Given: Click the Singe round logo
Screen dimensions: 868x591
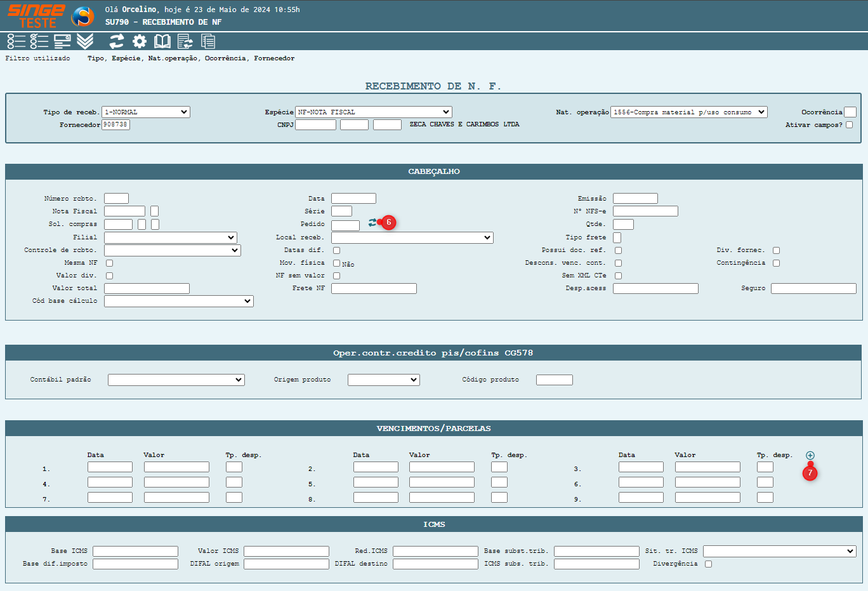Looking at the screenshot, I should pos(82,16).
